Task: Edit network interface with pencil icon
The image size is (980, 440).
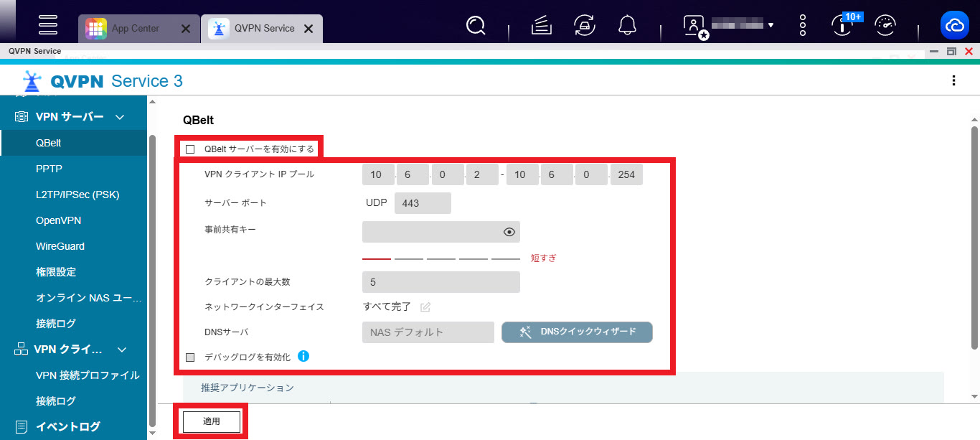Action: tap(425, 307)
